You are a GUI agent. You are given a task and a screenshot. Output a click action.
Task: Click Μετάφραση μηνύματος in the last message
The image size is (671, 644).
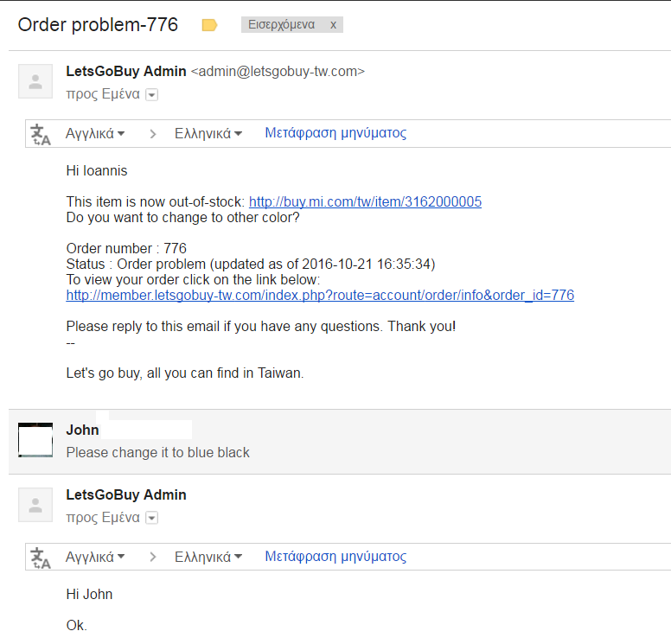(335, 557)
